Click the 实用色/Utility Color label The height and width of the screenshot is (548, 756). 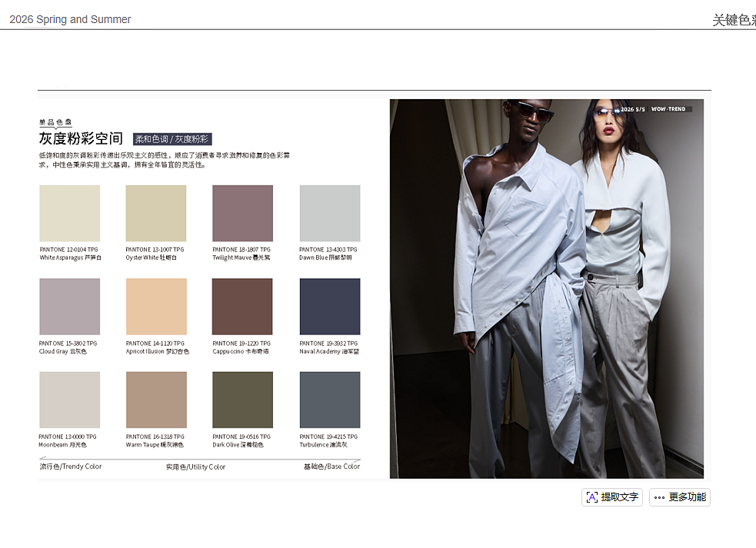coord(196,467)
